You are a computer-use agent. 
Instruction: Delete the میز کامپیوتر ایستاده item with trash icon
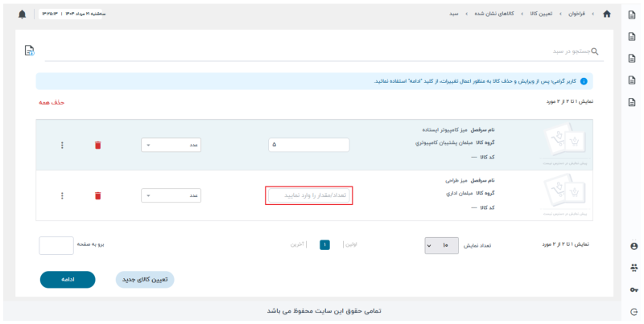[97, 146]
